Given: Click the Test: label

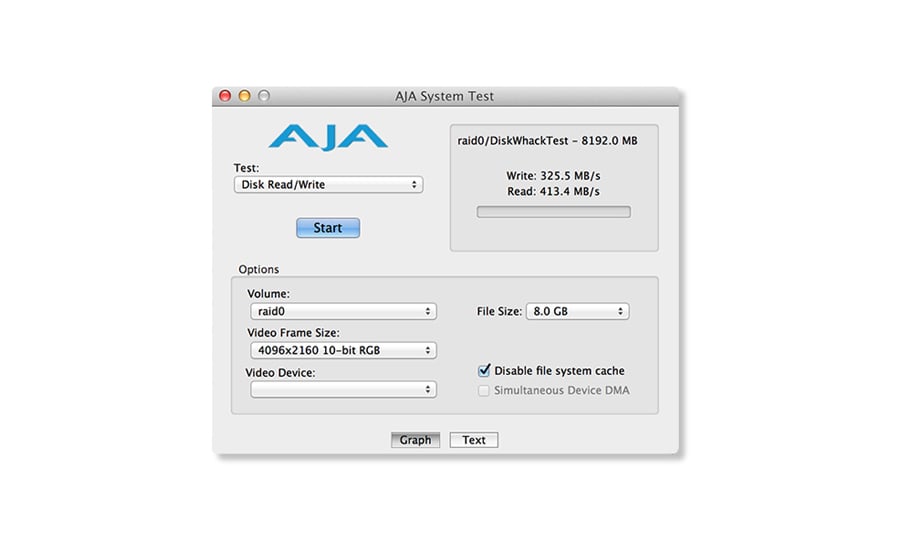Looking at the screenshot, I should tap(246, 168).
